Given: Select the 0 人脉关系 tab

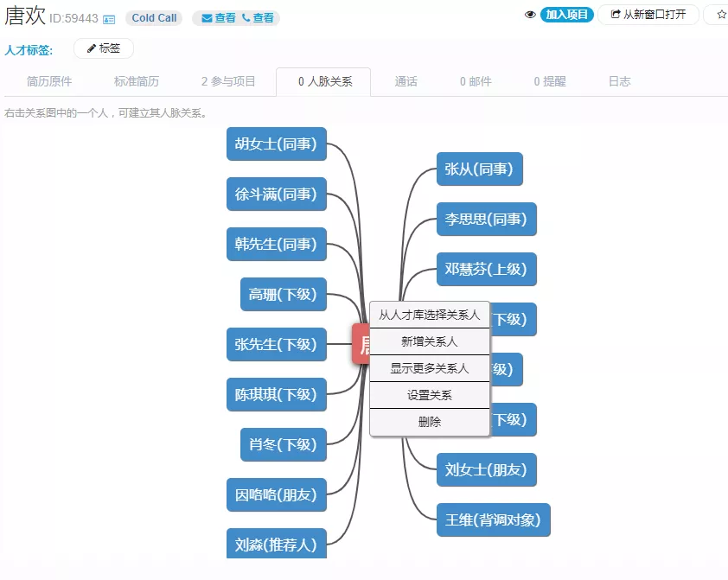Looking at the screenshot, I should point(323,82).
